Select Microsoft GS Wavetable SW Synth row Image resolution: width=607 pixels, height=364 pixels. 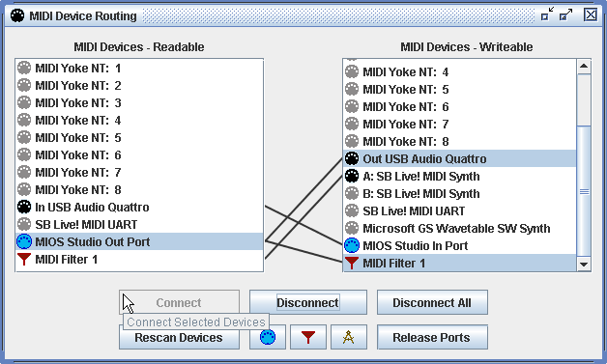[460, 228]
